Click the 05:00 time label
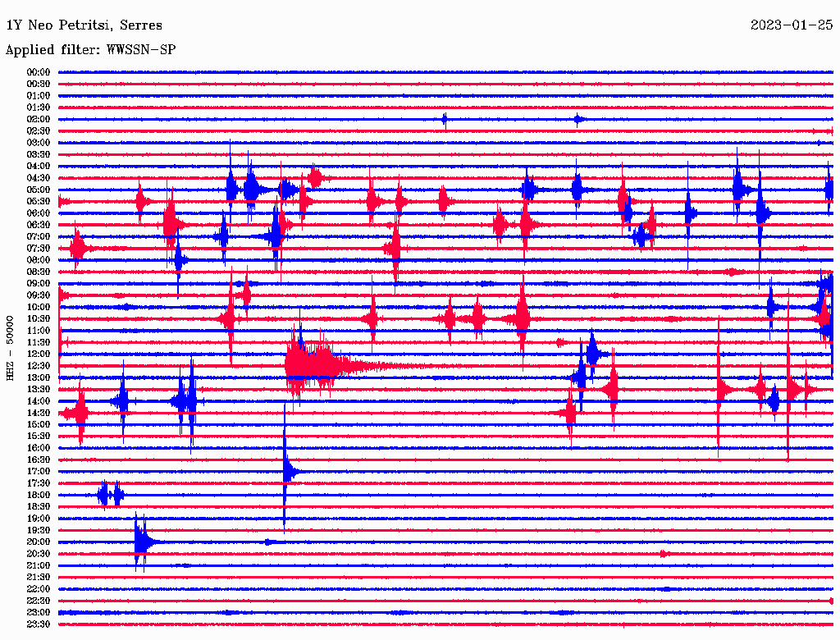This screenshot has height=640, width=840. 38,190
